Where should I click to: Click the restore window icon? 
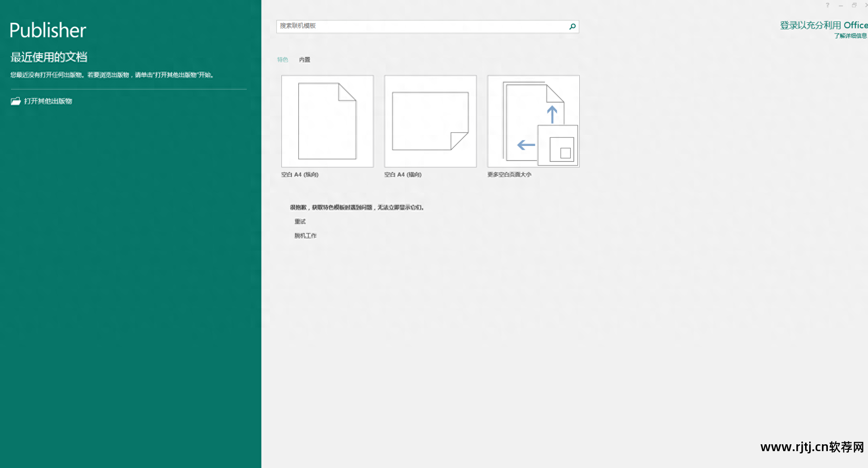tap(854, 5)
